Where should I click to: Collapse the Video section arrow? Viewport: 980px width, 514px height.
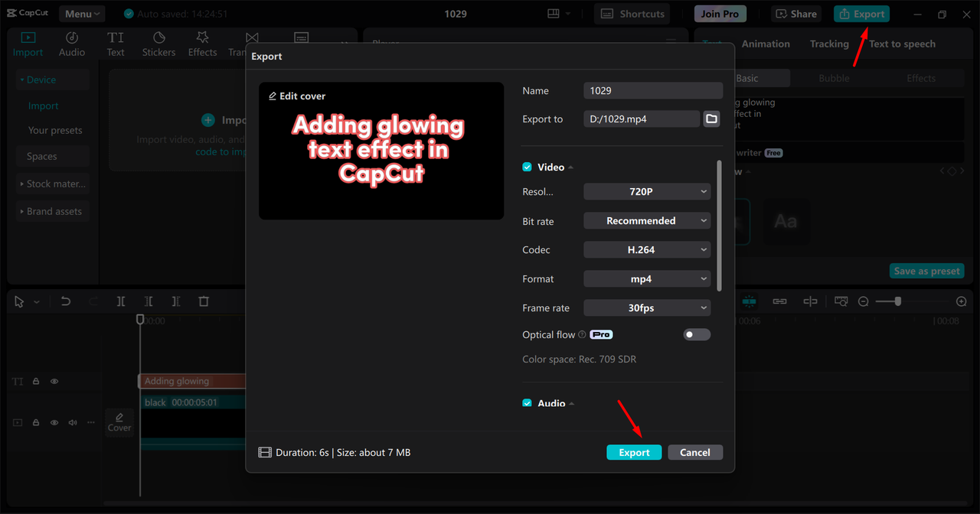pyautogui.click(x=571, y=168)
